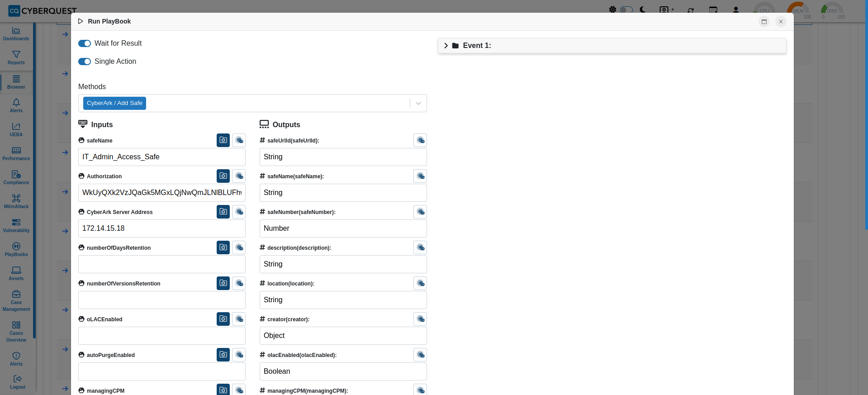Maximize the Run PlayBook dialog

764,22
